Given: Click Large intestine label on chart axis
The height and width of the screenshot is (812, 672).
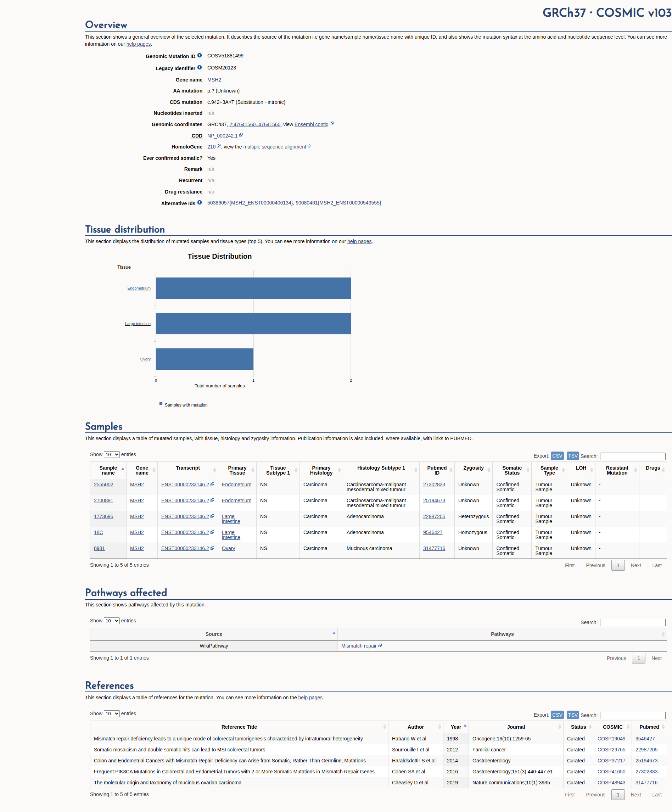Looking at the screenshot, I should coord(138,324).
